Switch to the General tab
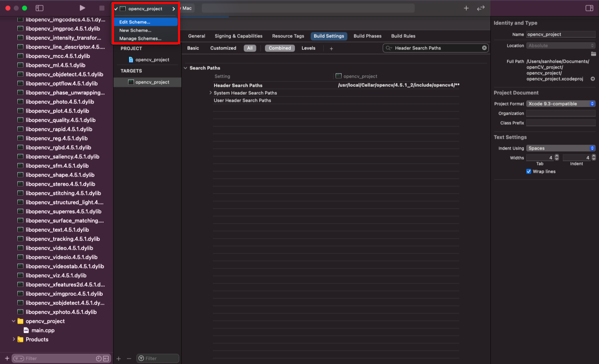599x364 pixels. [197, 36]
